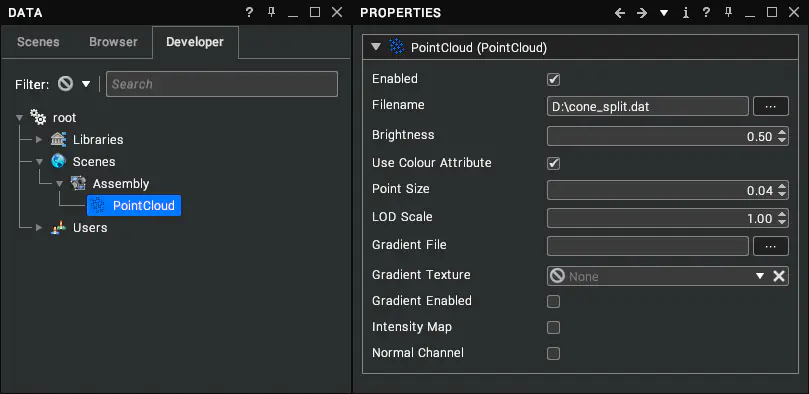Collapse the Assembly tree node
Screen dimensions: 809x394
click(59, 184)
